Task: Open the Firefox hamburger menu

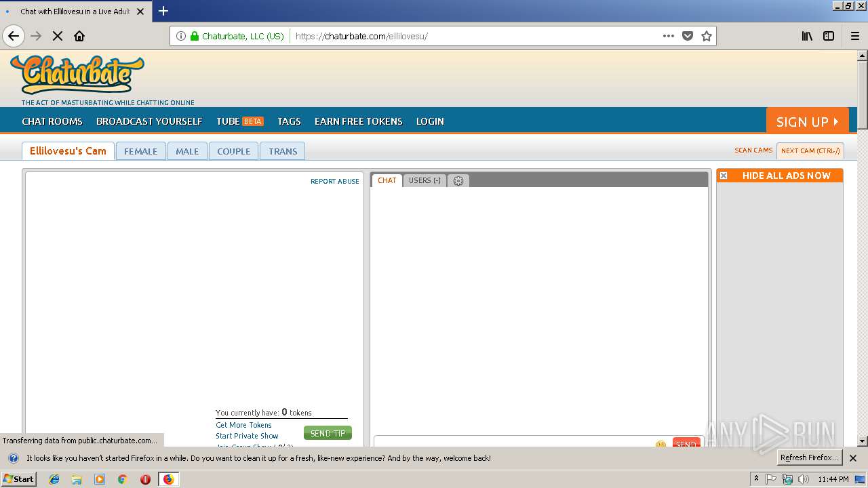Action: [855, 36]
